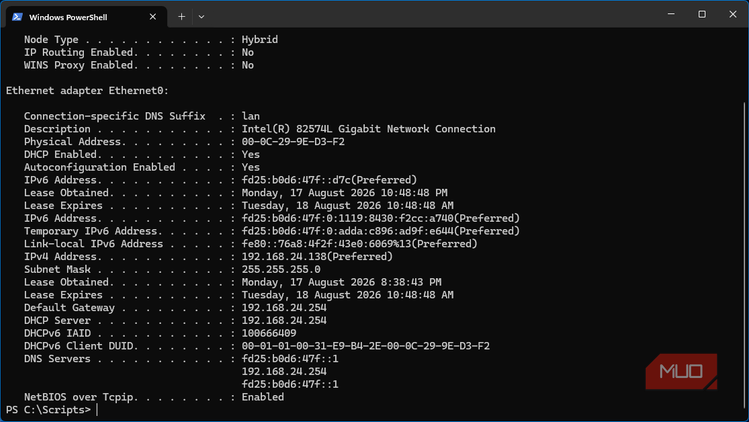Click the 'Subnet Mask' label

[57, 270]
